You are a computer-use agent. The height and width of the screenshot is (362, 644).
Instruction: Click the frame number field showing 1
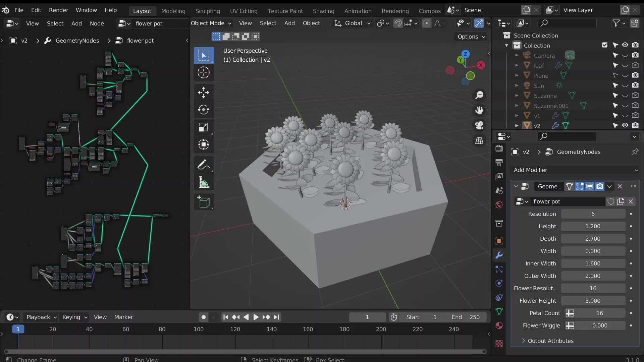[x=367, y=317]
